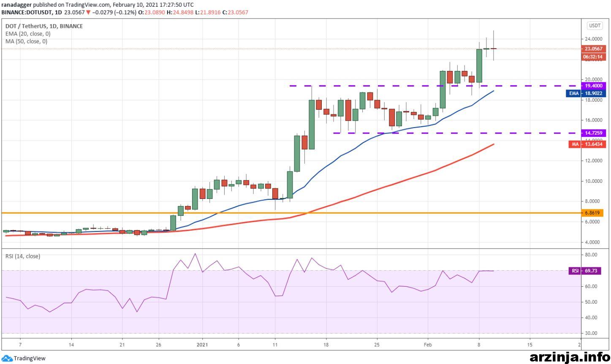Click the 11 label on the date axis
Image resolution: width=611 pixels, height=364 pixels.
click(275, 344)
